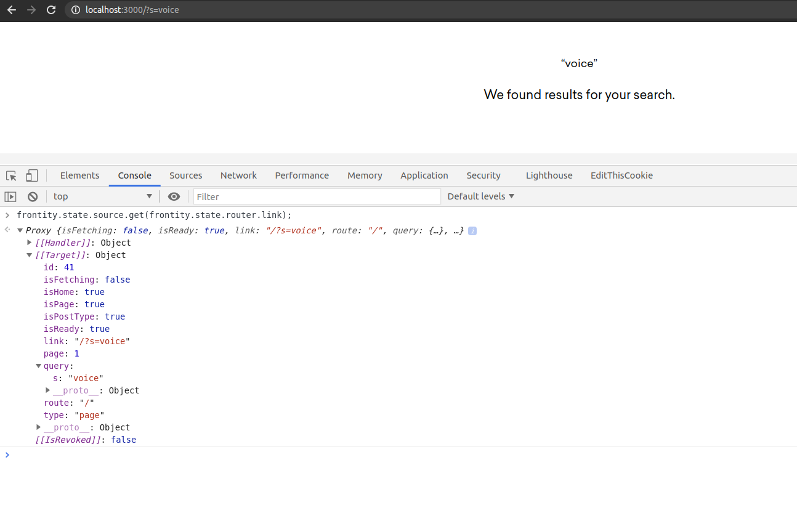Click the console Filter input field
Screen dimensions: 797x532
[317, 196]
